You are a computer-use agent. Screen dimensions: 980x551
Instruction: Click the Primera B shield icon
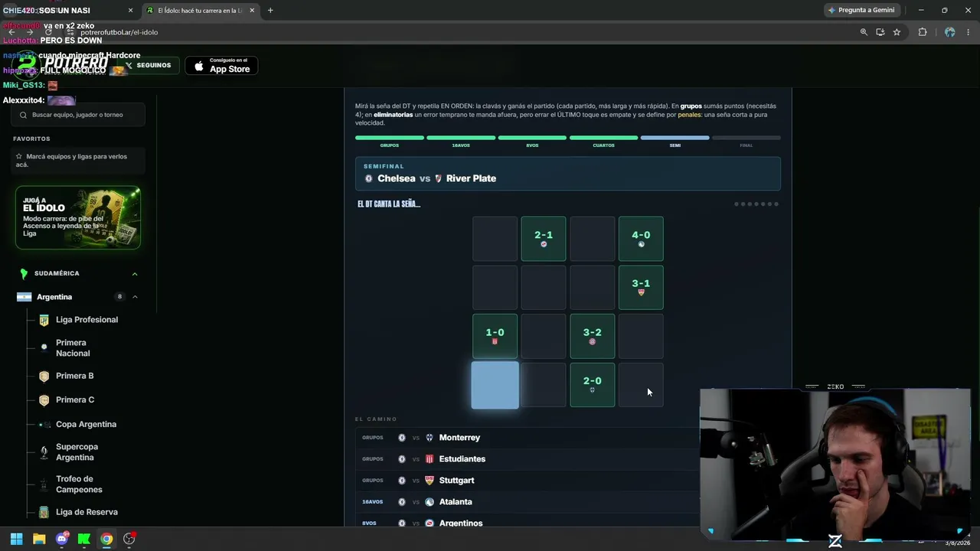tap(44, 377)
